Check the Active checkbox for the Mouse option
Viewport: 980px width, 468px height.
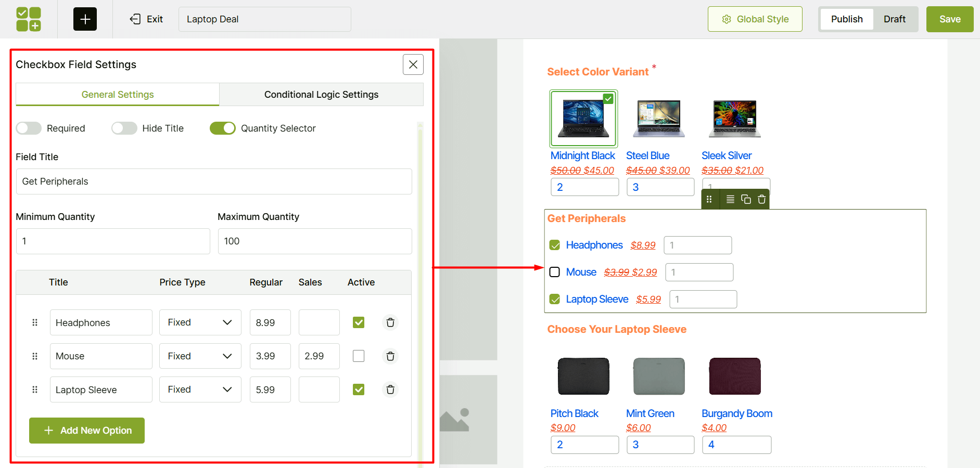359,356
